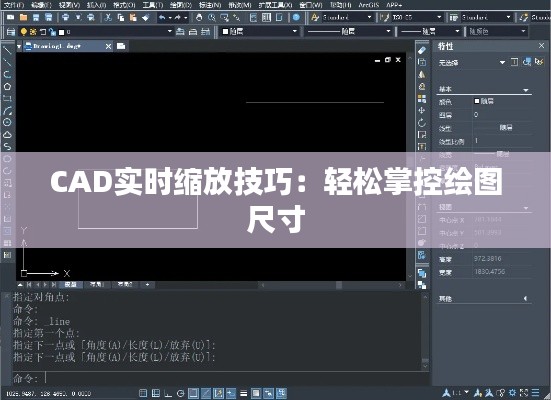This screenshot has height=400, width=551.
Task: Cut selection with the scissors icon
Action: point(108,17)
